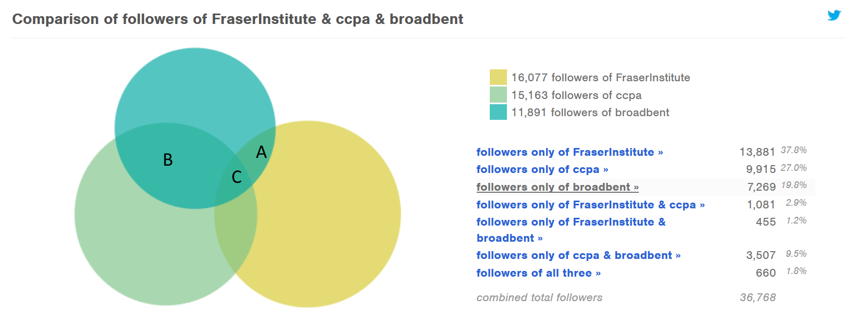Open 'followers only of ccpa' link
The image size is (868, 322).
(542, 169)
